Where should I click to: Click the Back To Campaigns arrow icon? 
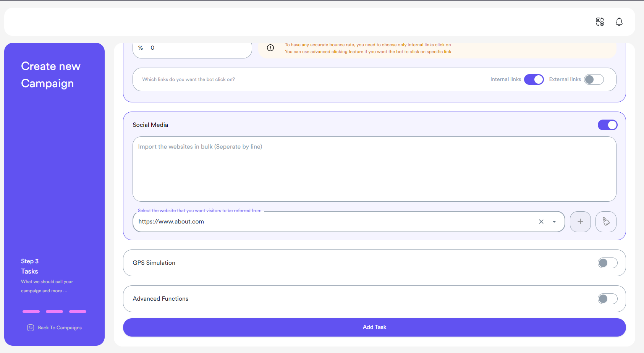click(31, 328)
